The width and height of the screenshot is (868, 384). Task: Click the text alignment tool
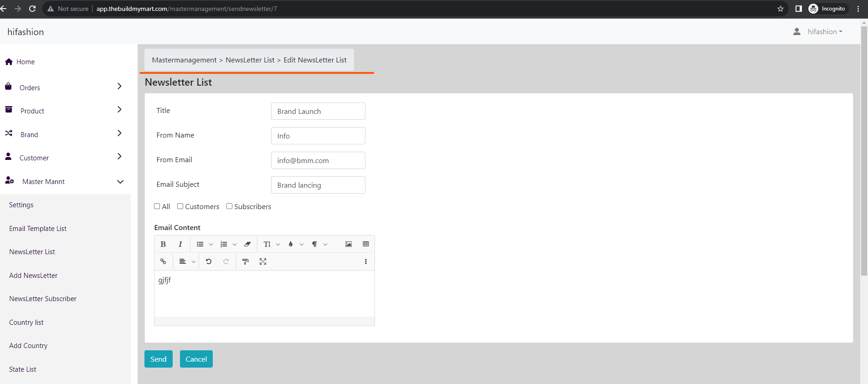(183, 261)
